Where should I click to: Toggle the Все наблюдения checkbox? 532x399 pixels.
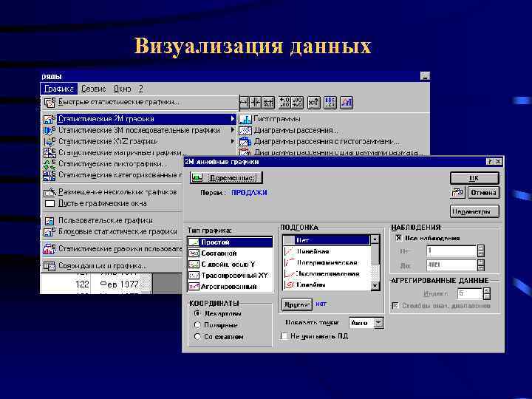(x=398, y=238)
